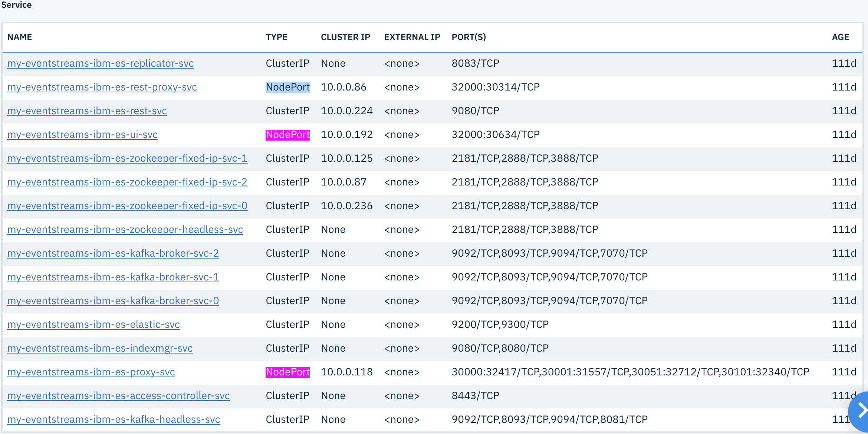
Task: Open my-eventstreams-ibm-es-rest-proxy-svc service
Action: pos(102,87)
